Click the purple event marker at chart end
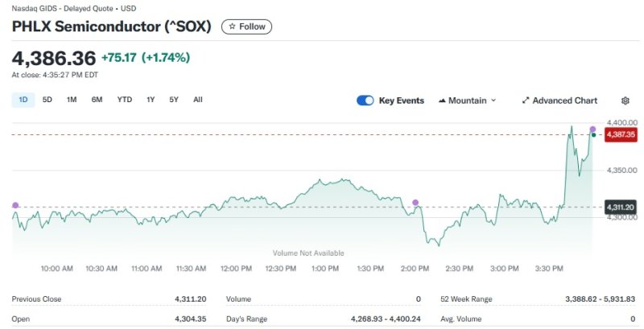This screenshot has height=329, width=644. pos(593,129)
